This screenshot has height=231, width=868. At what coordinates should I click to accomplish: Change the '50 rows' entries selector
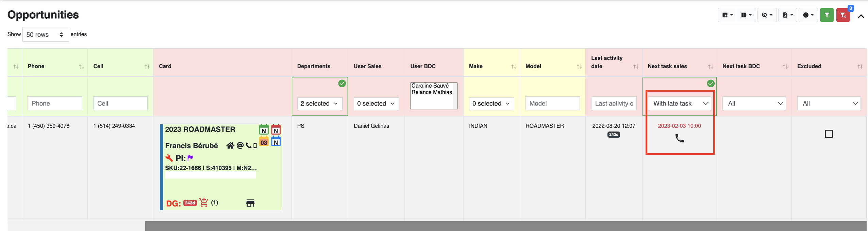click(45, 35)
